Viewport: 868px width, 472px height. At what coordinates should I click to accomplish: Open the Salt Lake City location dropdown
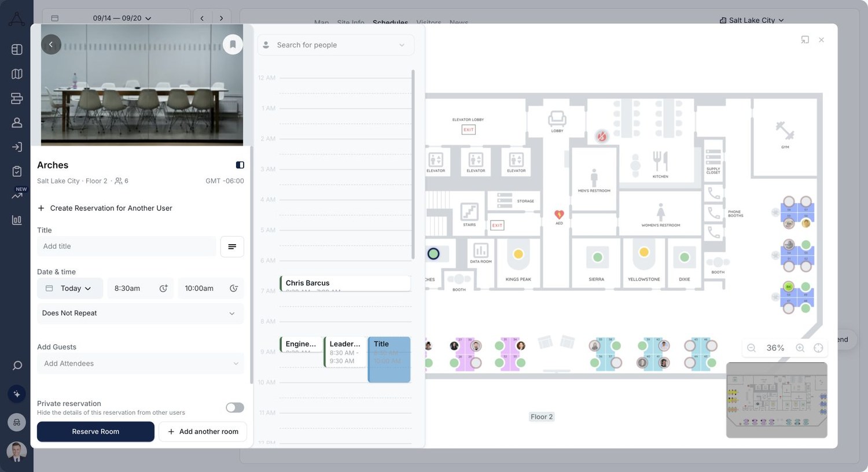click(752, 20)
